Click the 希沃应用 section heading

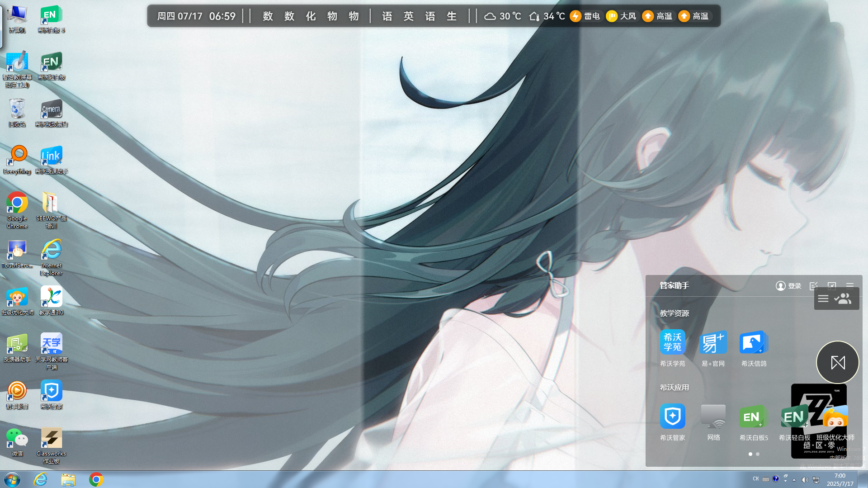(674, 387)
